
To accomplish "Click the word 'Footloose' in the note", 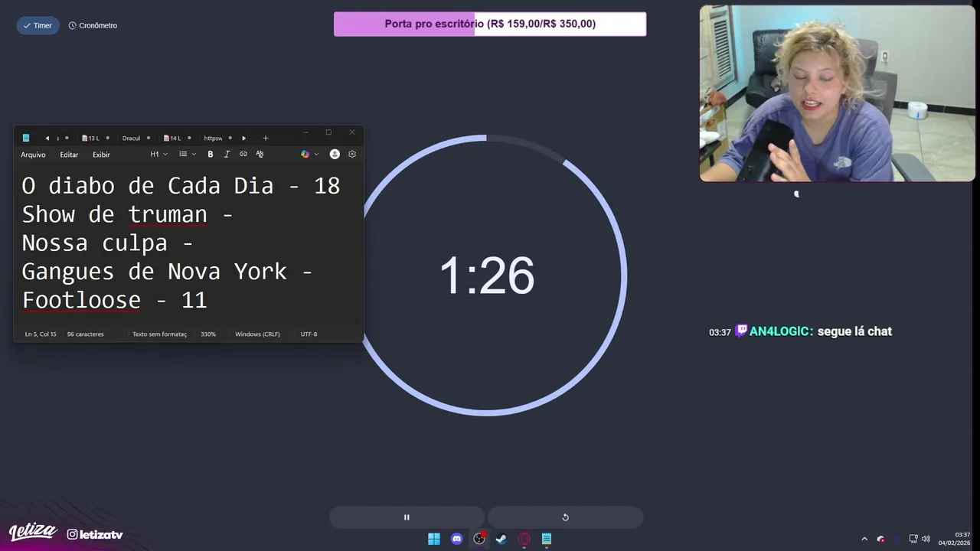I will click(81, 300).
